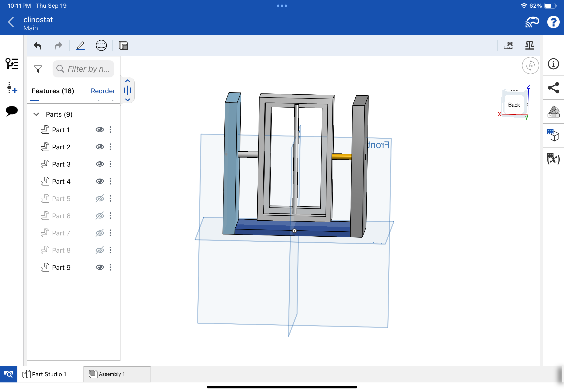This screenshot has height=392, width=564.
Task: Hide Part 4 with eye icon
Action: 100,181
